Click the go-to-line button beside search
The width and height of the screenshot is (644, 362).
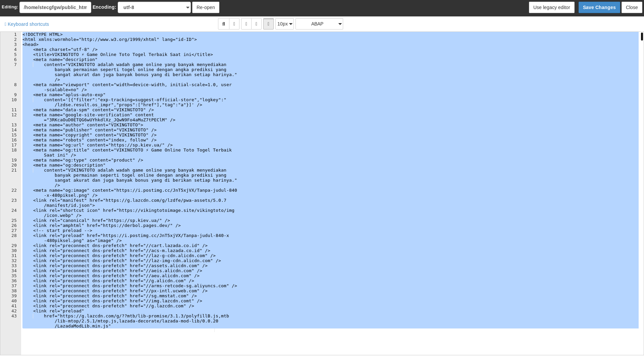[234, 24]
